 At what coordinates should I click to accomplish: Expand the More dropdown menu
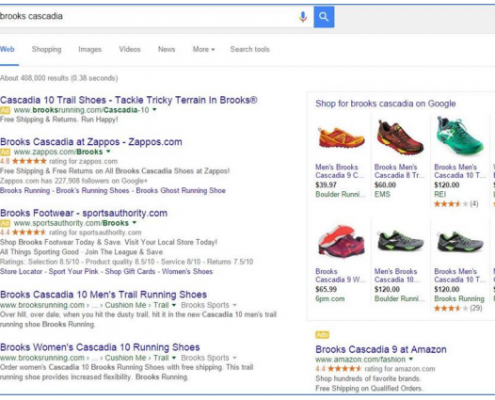coord(204,49)
